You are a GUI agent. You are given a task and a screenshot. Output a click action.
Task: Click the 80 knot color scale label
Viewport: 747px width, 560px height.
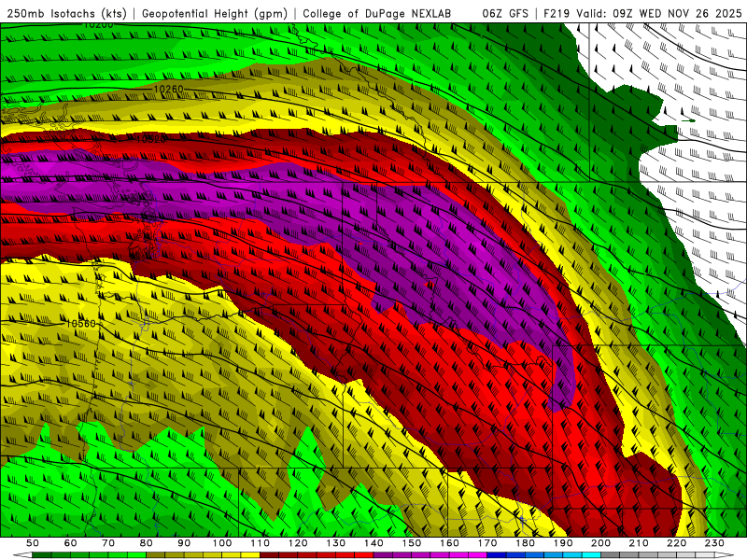coord(147,543)
